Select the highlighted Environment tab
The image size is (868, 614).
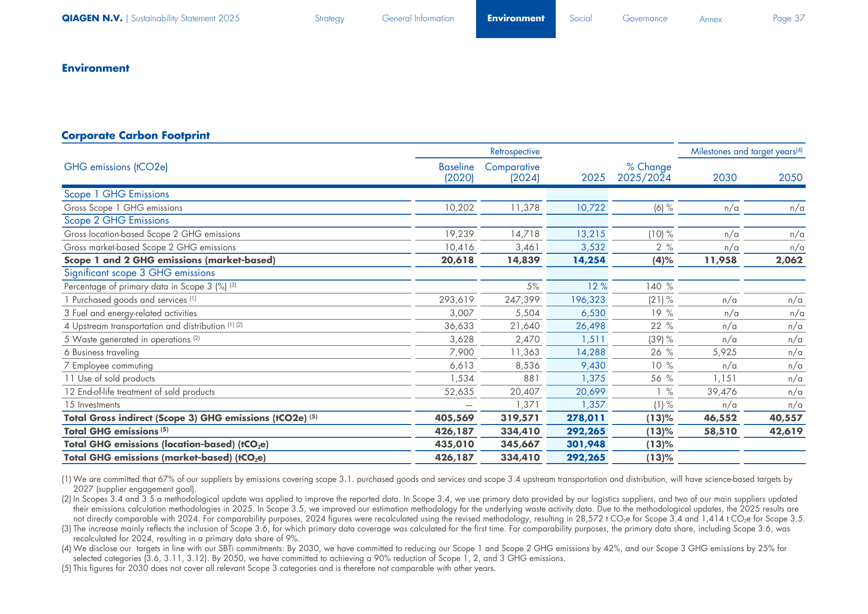point(516,19)
